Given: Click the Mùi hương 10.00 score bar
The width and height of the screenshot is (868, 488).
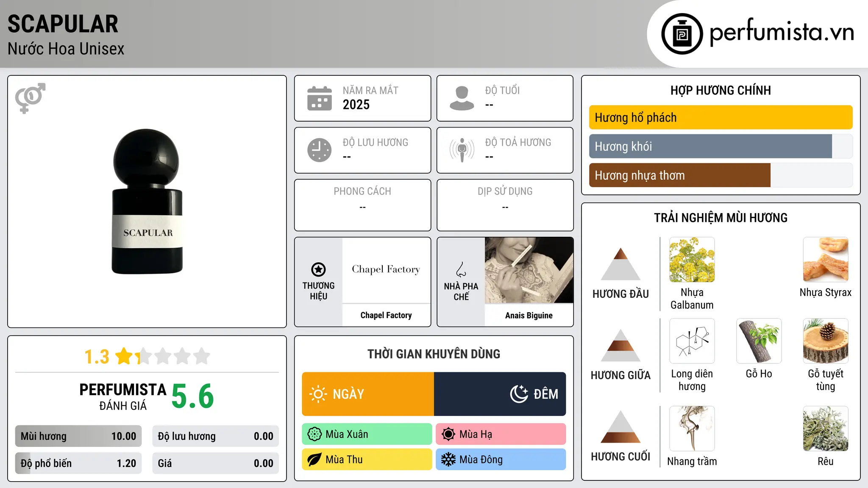Looking at the screenshot, I should point(78,436).
